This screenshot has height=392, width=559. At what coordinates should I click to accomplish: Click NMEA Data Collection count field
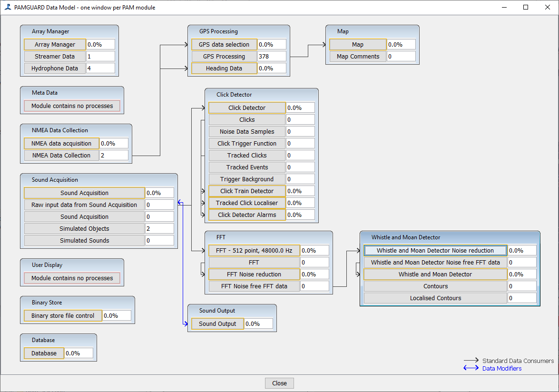114,156
